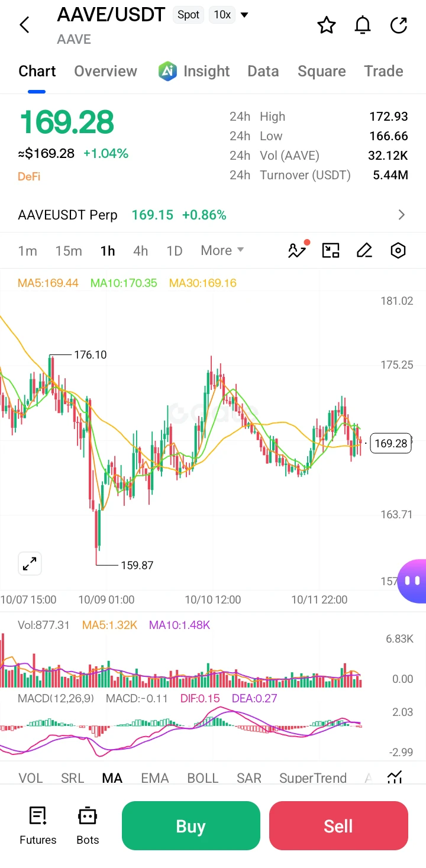Switch to the Overview tab
Image resolution: width=426 pixels, height=868 pixels.
(105, 71)
